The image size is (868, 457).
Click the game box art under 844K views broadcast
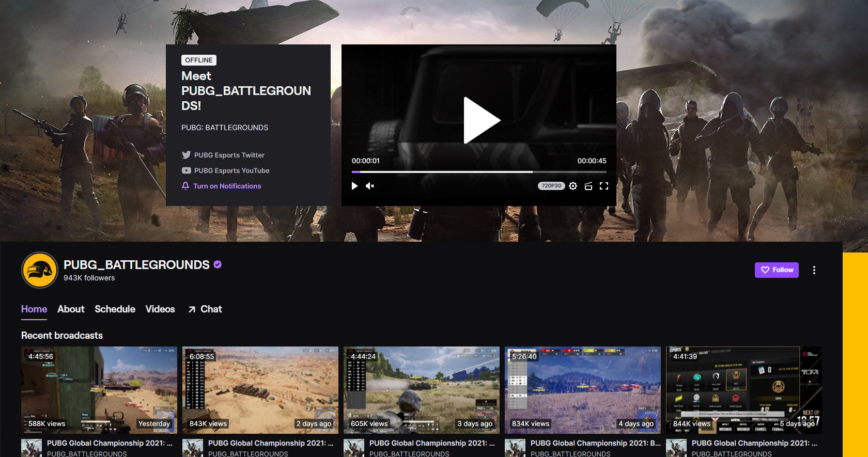click(x=676, y=448)
